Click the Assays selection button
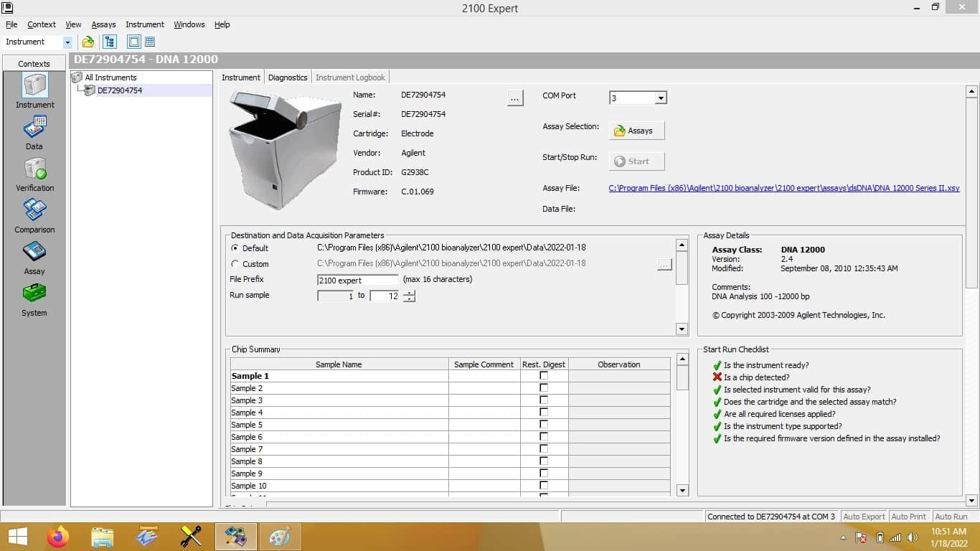Screen dimensions: 980x551 click(636, 130)
